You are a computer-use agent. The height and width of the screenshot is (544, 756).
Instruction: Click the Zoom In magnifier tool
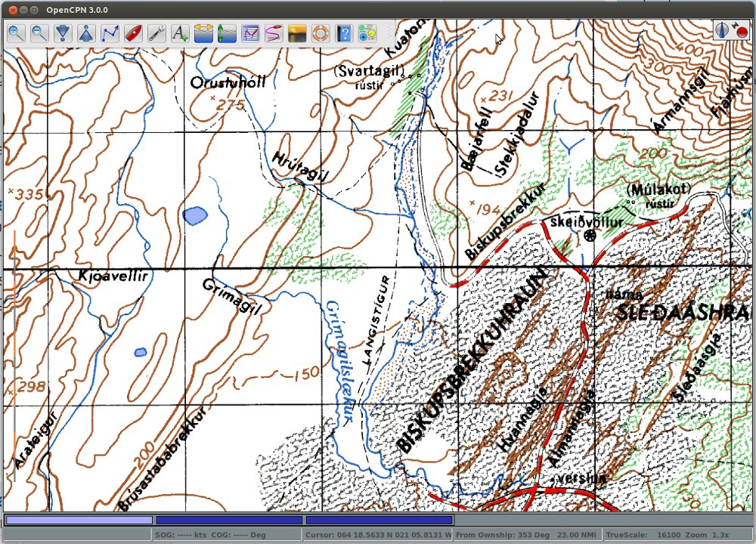[16, 33]
